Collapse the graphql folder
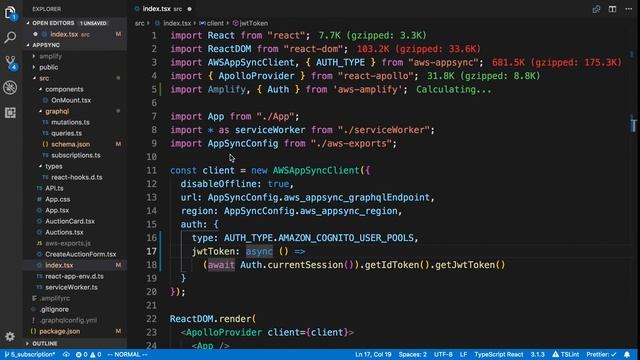The width and height of the screenshot is (640, 360). coord(75,111)
